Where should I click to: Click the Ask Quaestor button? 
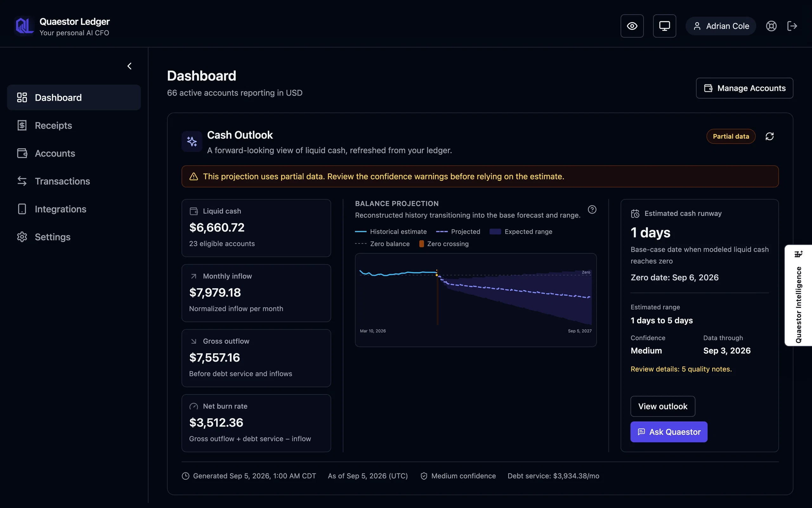(x=669, y=432)
